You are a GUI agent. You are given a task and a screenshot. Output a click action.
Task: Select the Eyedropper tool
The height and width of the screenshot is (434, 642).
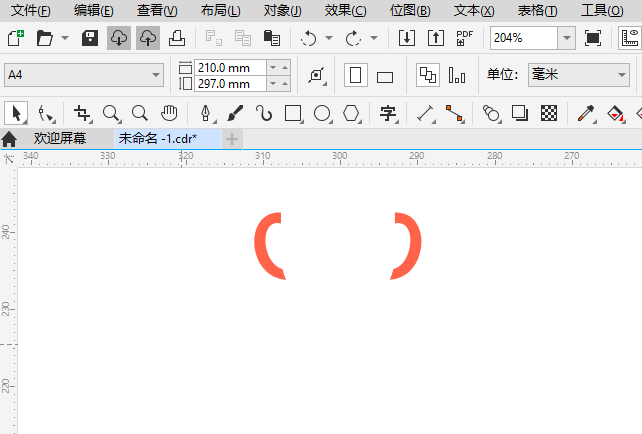point(586,113)
